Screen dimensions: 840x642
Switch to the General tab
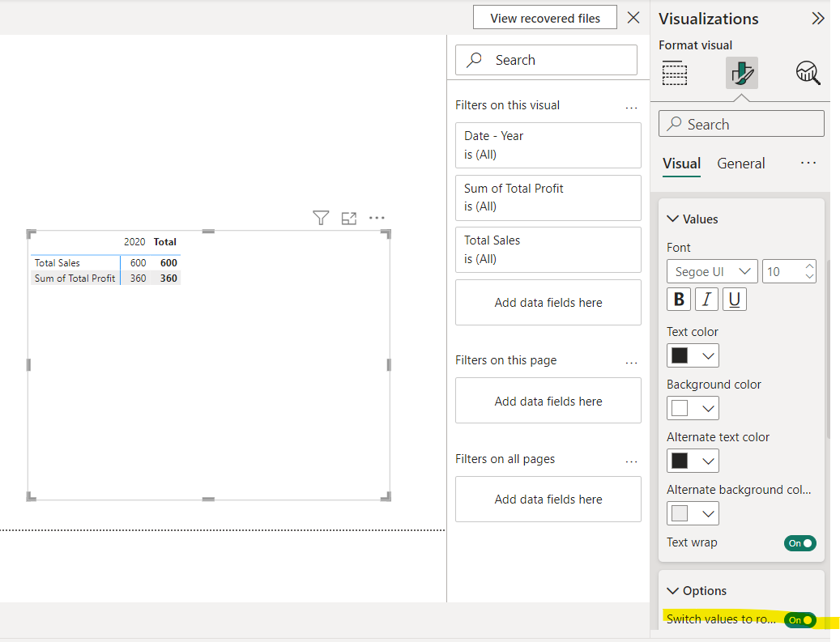[741, 164]
